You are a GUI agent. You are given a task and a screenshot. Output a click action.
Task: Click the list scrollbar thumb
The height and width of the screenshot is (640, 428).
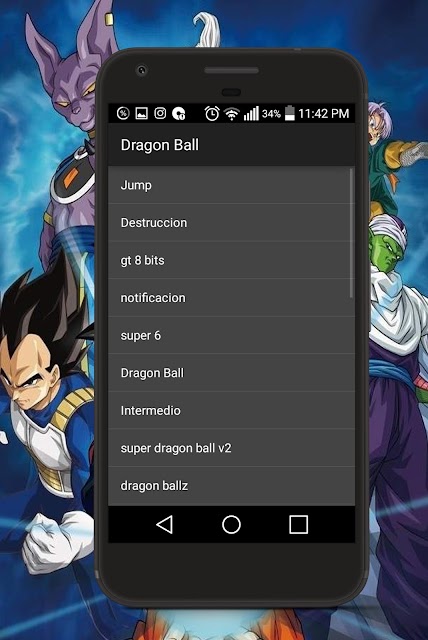click(x=351, y=233)
